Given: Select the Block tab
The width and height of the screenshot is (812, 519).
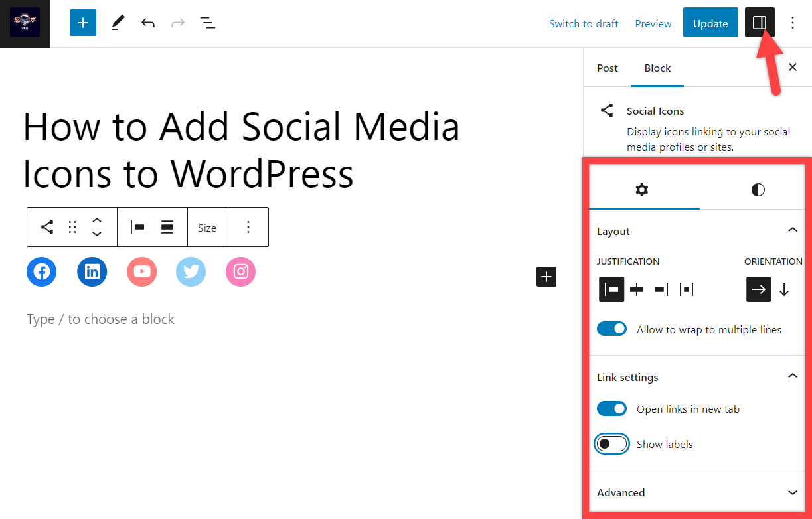Looking at the screenshot, I should 657,68.
